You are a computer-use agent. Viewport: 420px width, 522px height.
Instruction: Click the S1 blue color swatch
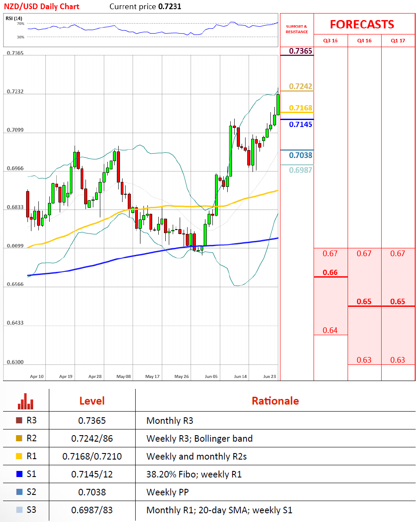tap(19, 474)
